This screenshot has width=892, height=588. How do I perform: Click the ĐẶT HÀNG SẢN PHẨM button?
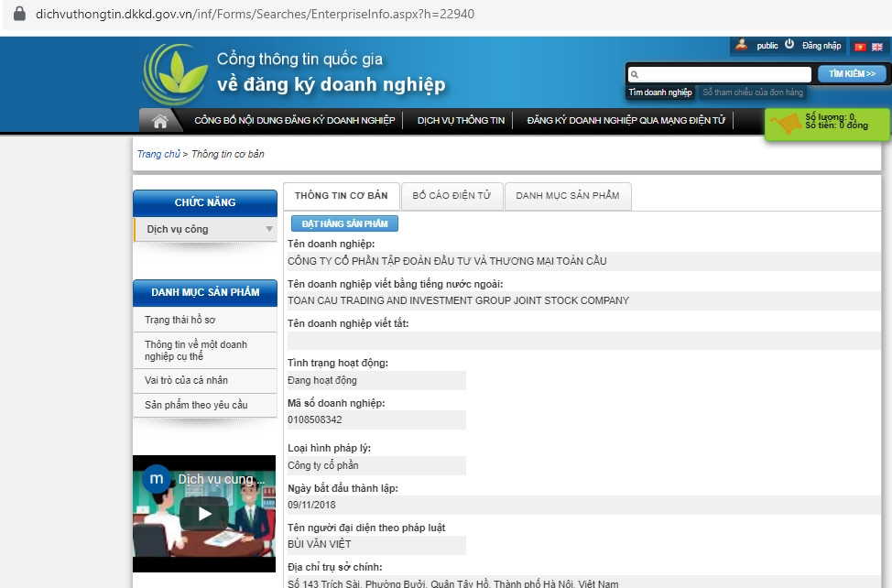pyautogui.click(x=345, y=223)
